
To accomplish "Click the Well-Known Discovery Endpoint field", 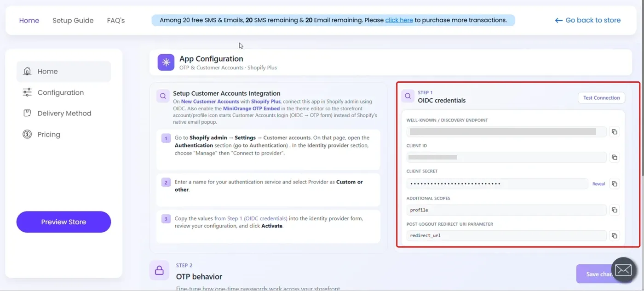I will (506, 132).
